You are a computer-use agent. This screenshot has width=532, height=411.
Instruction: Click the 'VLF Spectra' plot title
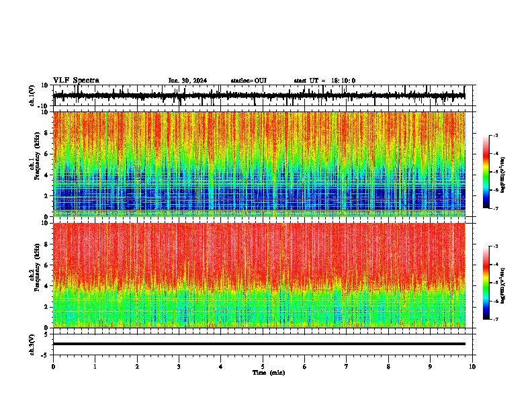pos(76,81)
